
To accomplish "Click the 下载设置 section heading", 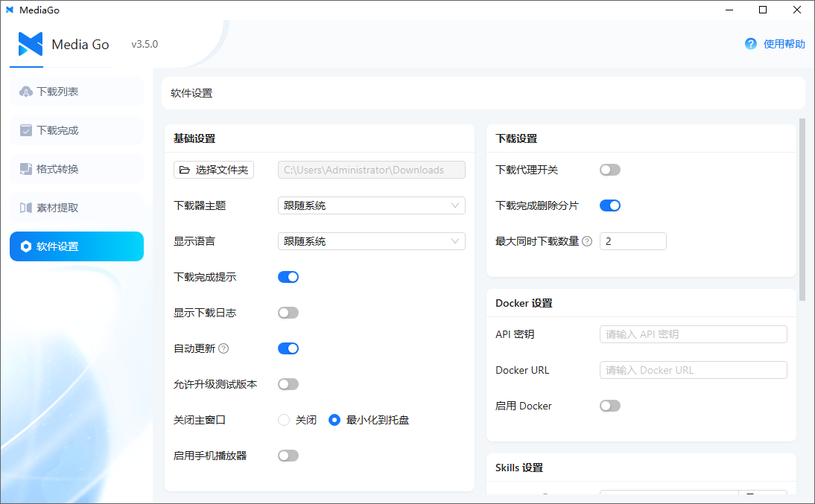I will pos(516,138).
